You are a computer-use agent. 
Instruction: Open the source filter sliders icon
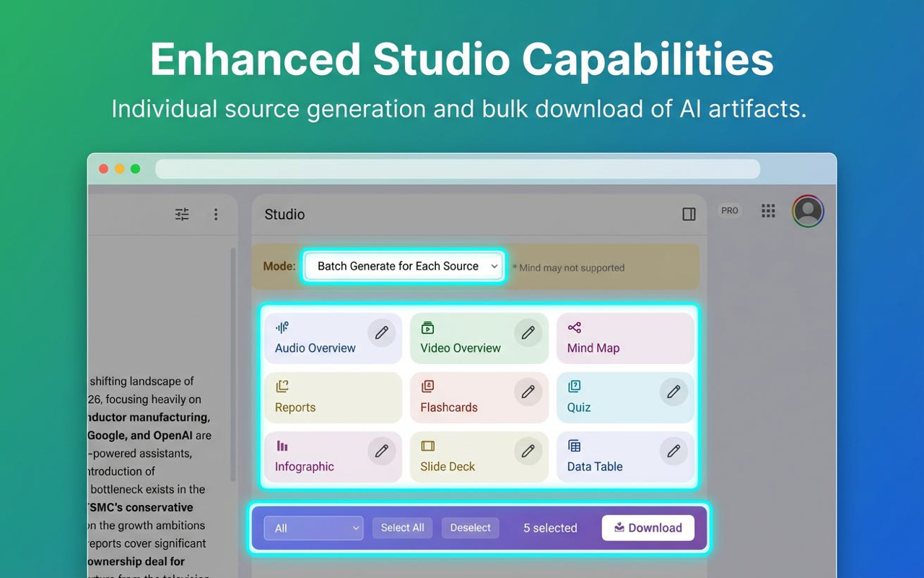[x=181, y=214]
